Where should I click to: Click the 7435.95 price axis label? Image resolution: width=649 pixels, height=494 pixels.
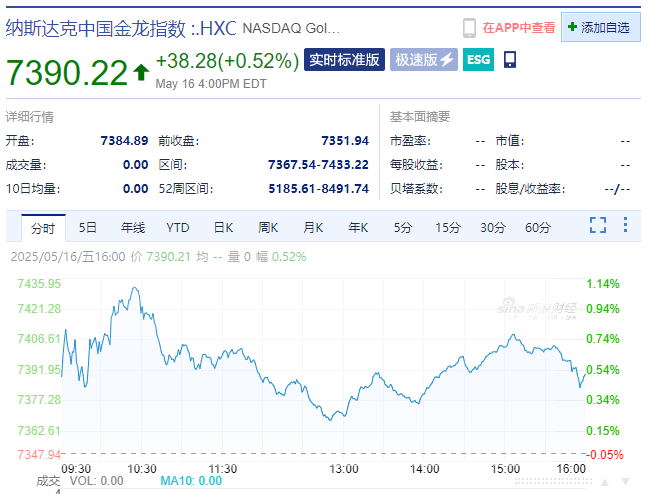point(39,284)
